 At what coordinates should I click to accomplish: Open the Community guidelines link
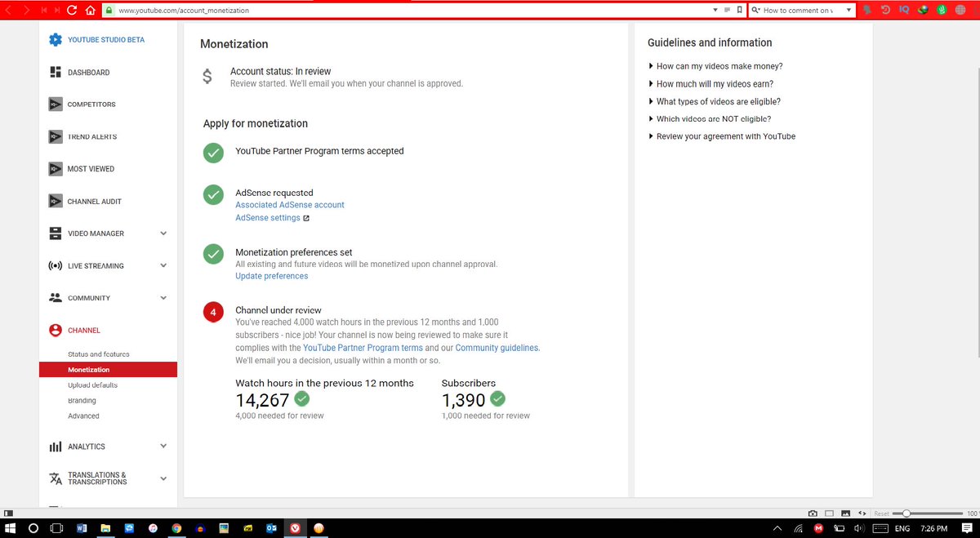[x=497, y=348]
